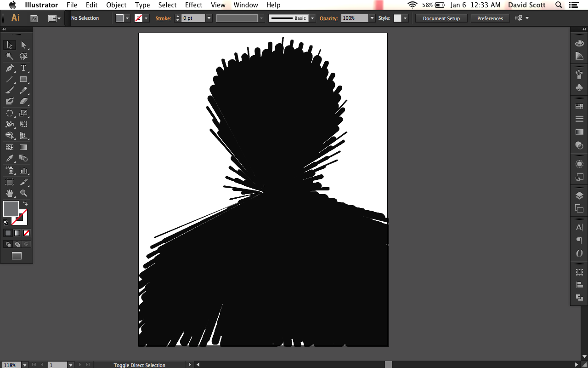Viewport: 588px width, 368px height.
Task: Select the Blob Brush tool
Action: click(x=9, y=102)
